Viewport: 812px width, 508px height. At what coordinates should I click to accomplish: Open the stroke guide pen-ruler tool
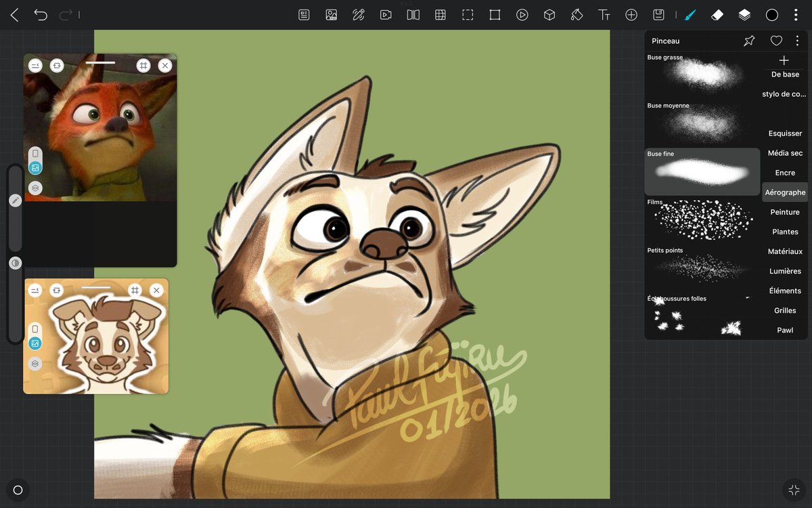pos(359,15)
